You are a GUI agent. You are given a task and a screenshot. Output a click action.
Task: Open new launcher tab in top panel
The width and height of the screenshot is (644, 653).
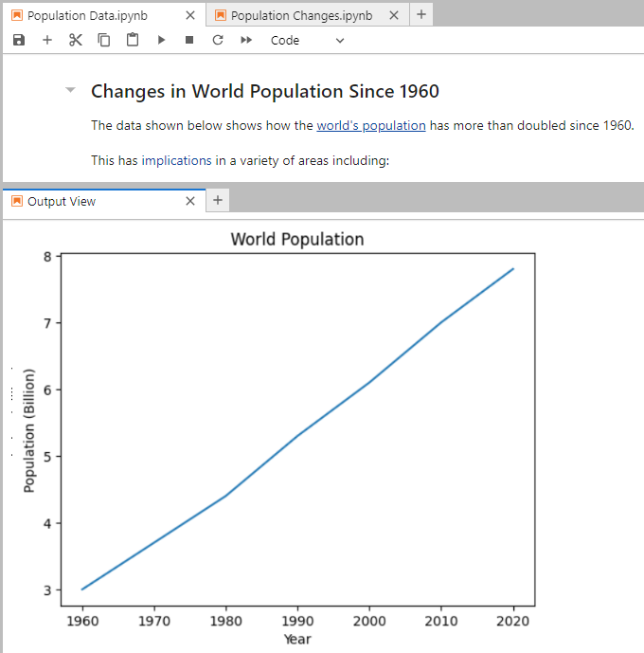coord(421,14)
